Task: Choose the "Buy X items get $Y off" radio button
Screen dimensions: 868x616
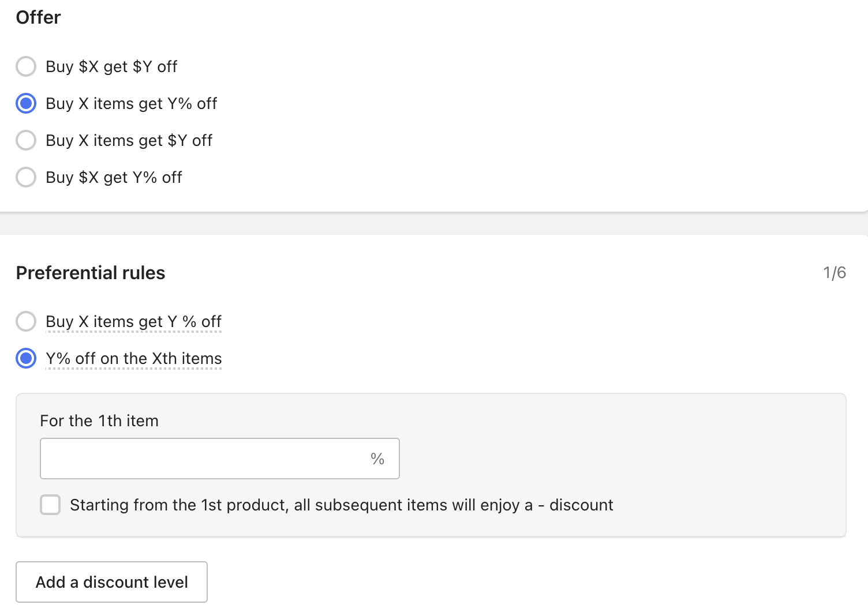Action: pos(26,140)
